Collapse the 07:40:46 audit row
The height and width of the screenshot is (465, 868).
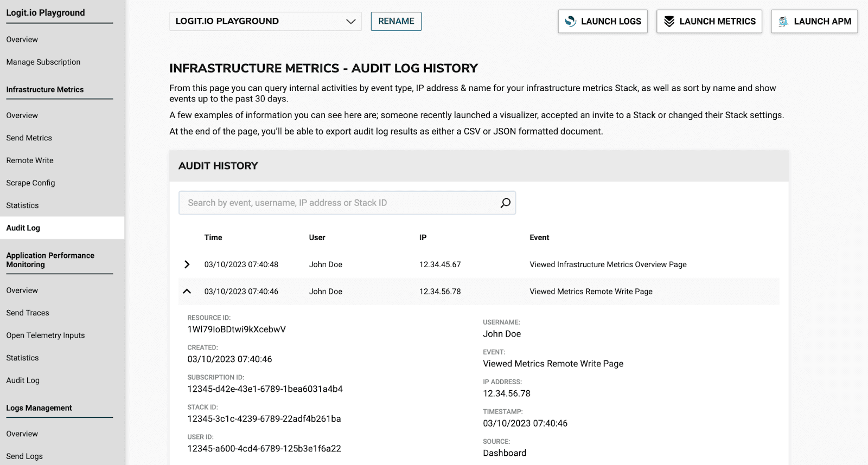(x=187, y=292)
